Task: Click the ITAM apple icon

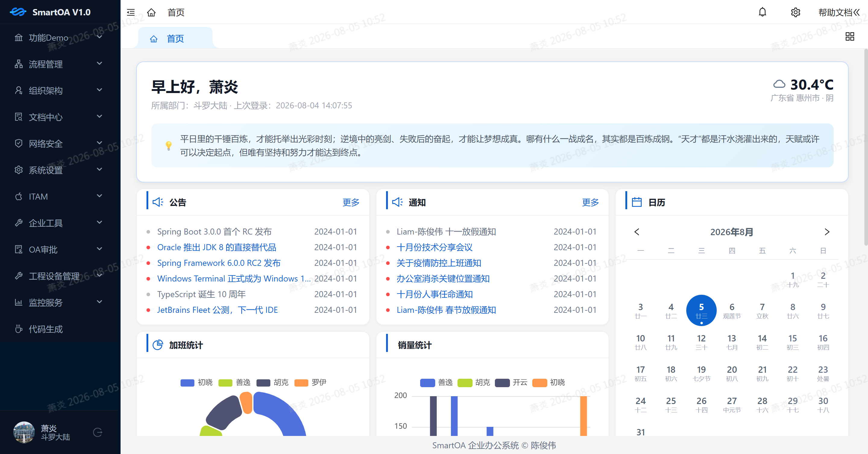Action: point(18,196)
